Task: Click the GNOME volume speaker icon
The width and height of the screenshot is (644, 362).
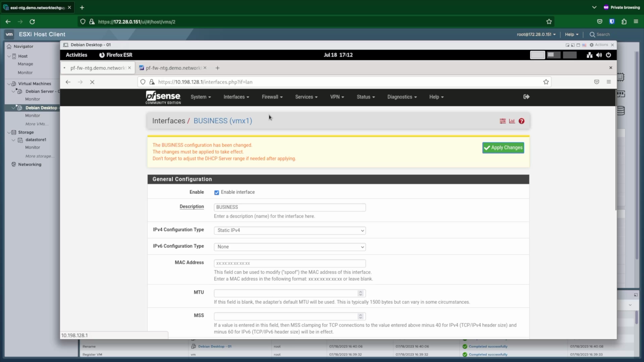Action: point(599,55)
